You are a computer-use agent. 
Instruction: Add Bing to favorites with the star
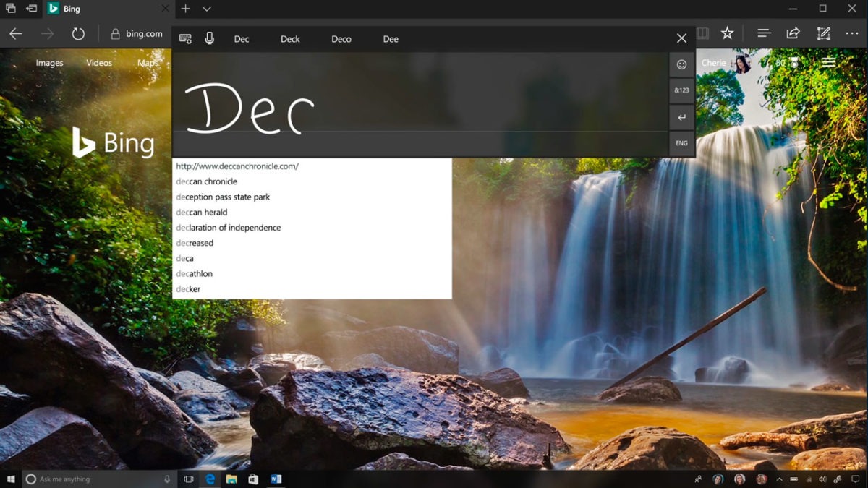[x=727, y=33]
